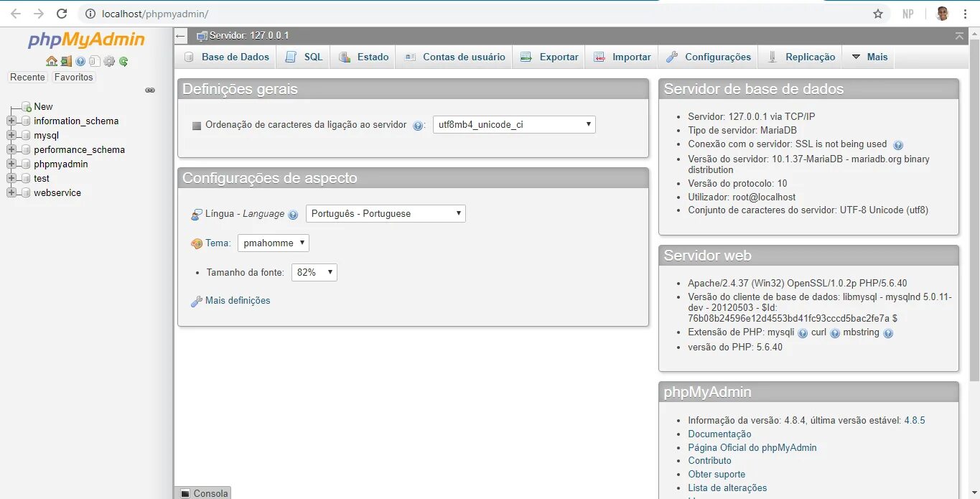
Task: Open the Lista de alterações link
Action: click(727, 488)
